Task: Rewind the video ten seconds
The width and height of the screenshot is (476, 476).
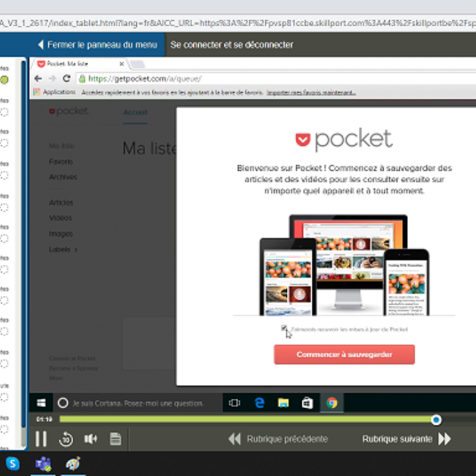Action: pos(66,439)
